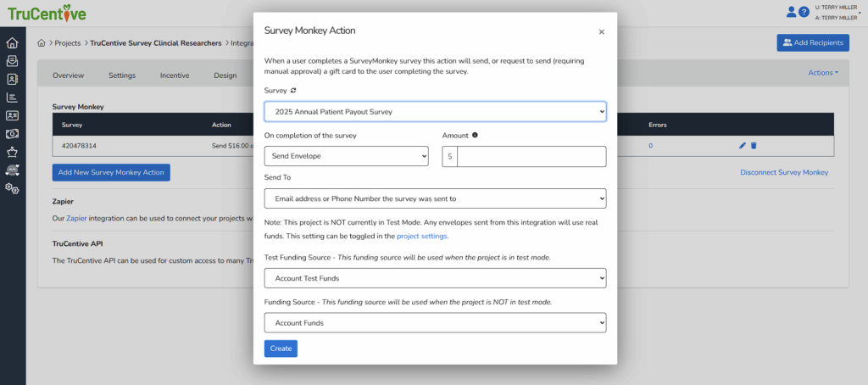The height and width of the screenshot is (385, 868).
Task: Switch to the Overview tab
Action: (x=69, y=75)
